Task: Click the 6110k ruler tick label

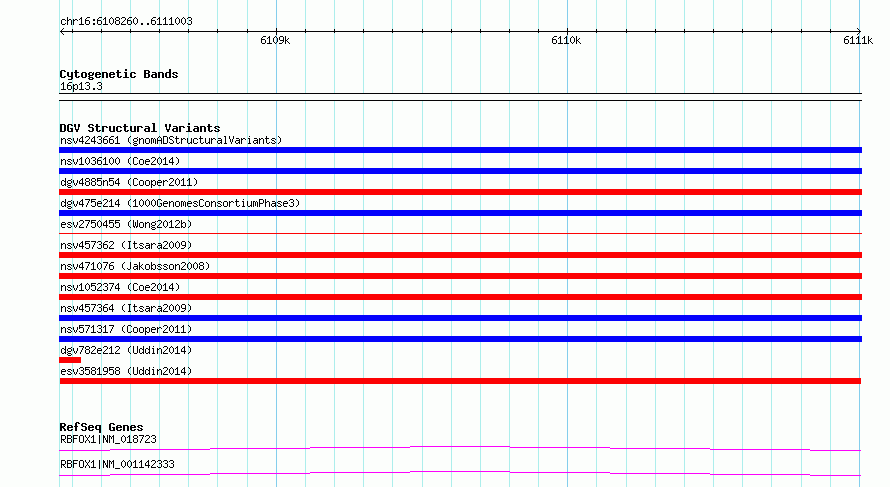Action: click(x=566, y=40)
